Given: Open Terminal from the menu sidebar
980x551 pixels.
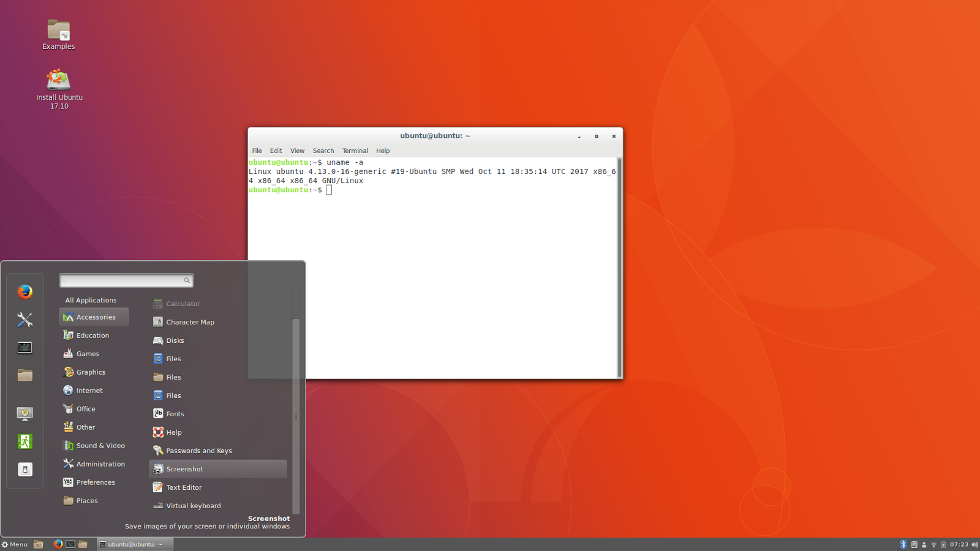Looking at the screenshot, I should click(24, 347).
